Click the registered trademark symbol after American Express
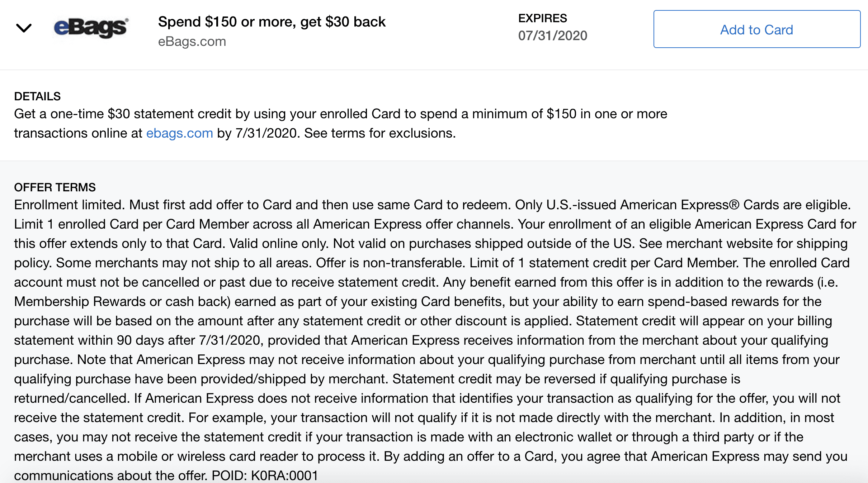The height and width of the screenshot is (483, 868). coord(734,205)
